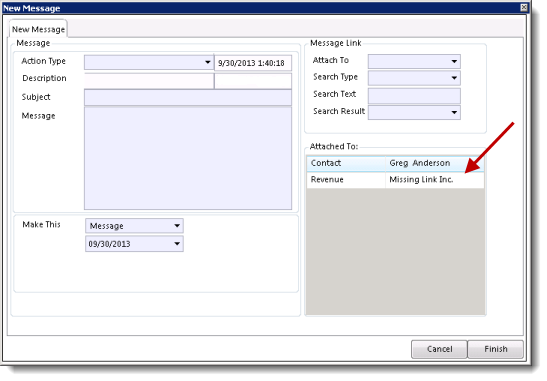Viewport: 547px width, 381px height.
Task: Click the date-time field showing 9/30/2013 1:40:18
Action: (x=253, y=63)
